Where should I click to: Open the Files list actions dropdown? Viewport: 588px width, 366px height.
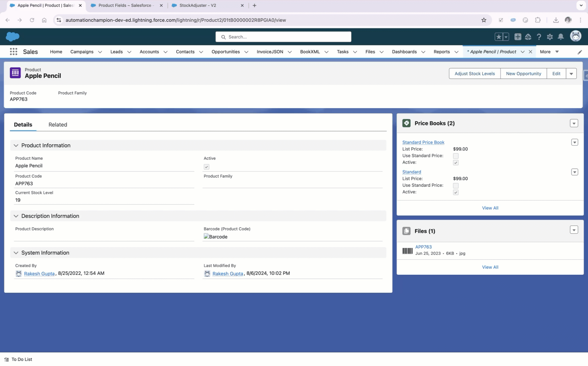click(x=574, y=230)
